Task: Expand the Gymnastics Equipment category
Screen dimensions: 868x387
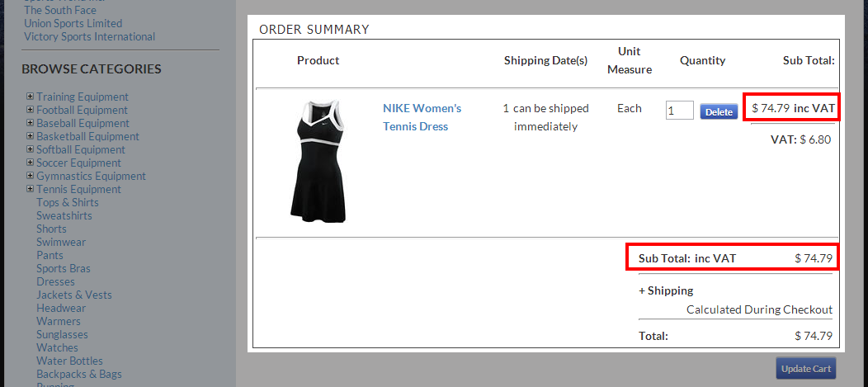Action: pos(30,176)
